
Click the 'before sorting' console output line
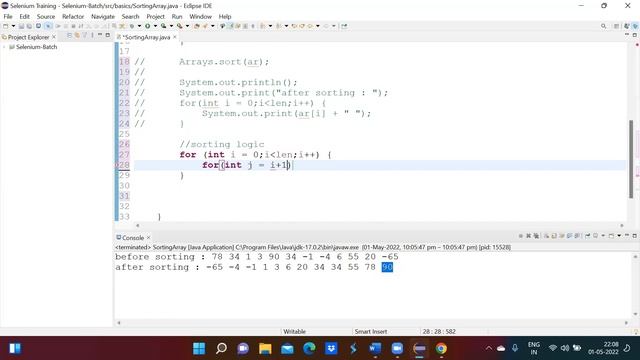[x=256, y=257]
